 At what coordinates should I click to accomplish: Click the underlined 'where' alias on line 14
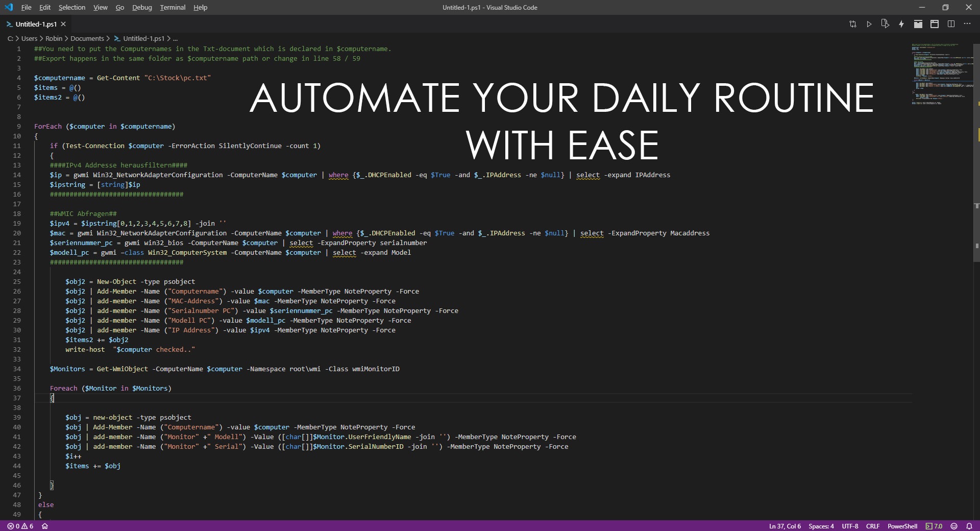338,175
